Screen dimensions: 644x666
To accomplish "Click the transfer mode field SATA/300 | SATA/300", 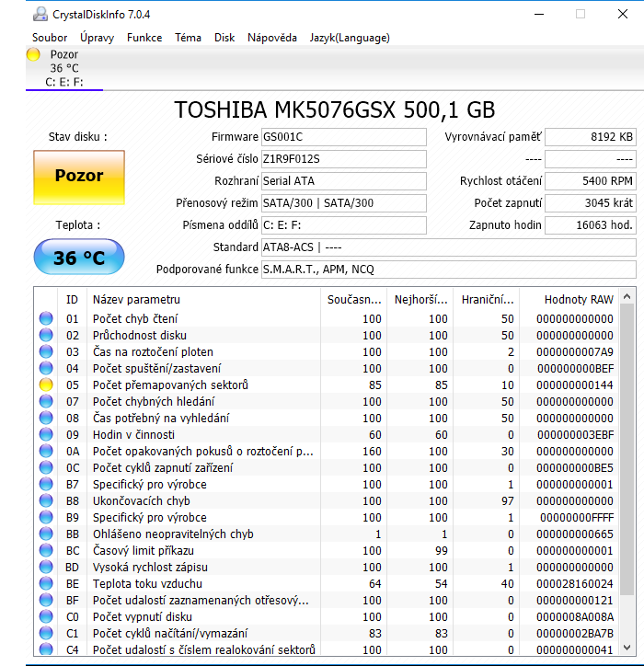I will point(344,203).
